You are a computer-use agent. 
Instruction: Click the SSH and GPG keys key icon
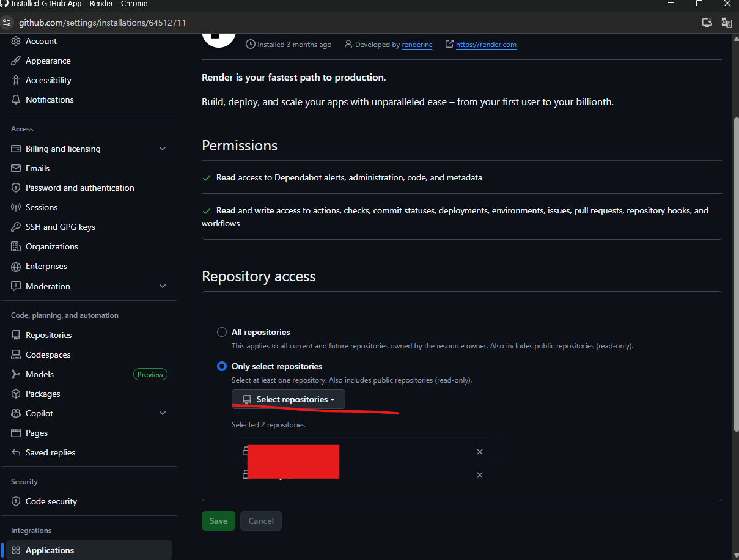[16, 227]
